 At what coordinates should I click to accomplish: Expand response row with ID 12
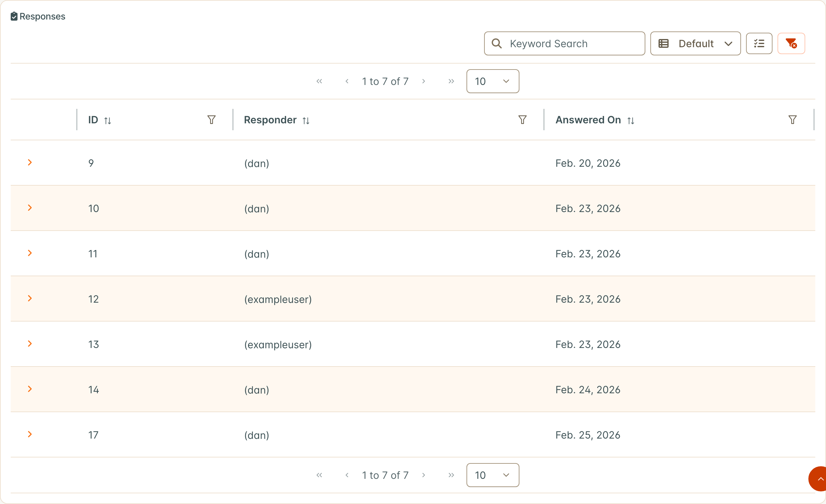coord(30,298)
